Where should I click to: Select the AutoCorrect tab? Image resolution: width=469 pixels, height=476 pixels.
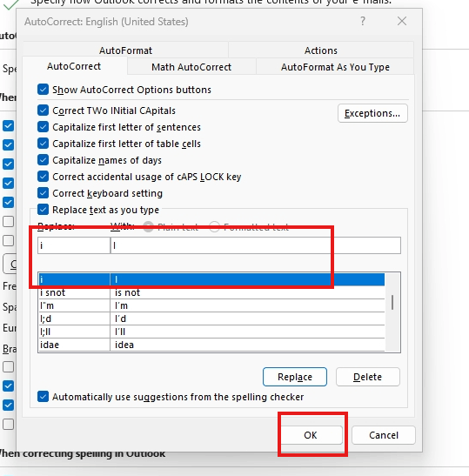[x=74, y=66]
